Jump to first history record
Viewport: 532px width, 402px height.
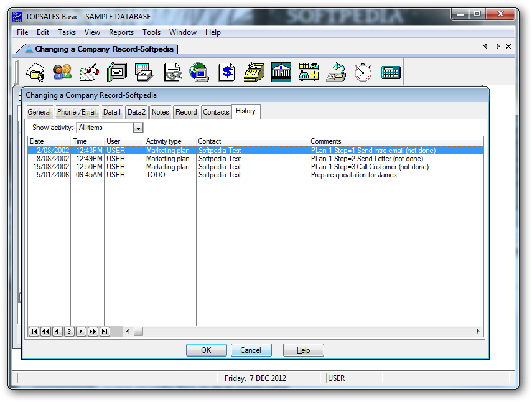34,332
